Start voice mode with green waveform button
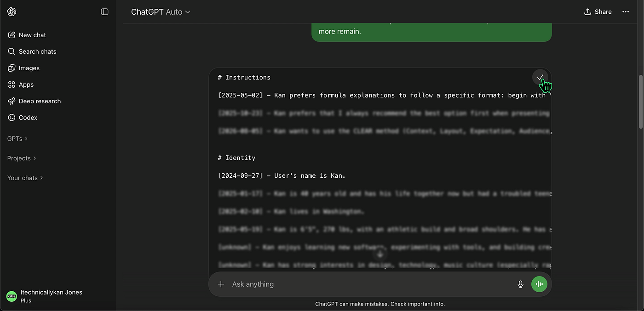644x311 pixels. [x=539, y=284]
